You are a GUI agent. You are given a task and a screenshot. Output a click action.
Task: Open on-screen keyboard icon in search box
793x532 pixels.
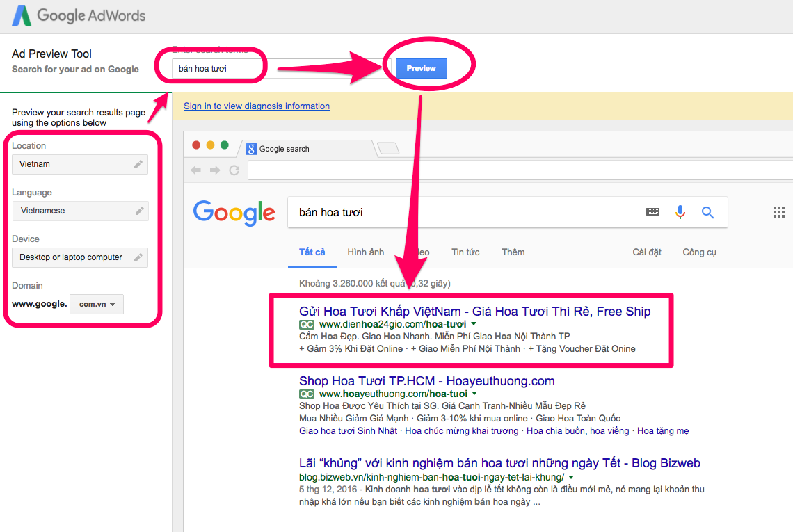pos(653,212)
